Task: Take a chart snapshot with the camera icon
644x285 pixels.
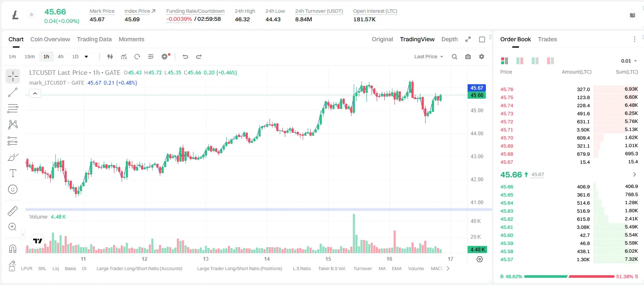Action: (x=468, y=57)
